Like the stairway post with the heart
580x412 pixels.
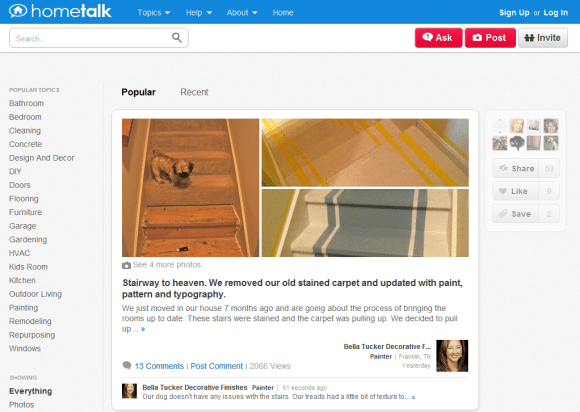point(516,191)
